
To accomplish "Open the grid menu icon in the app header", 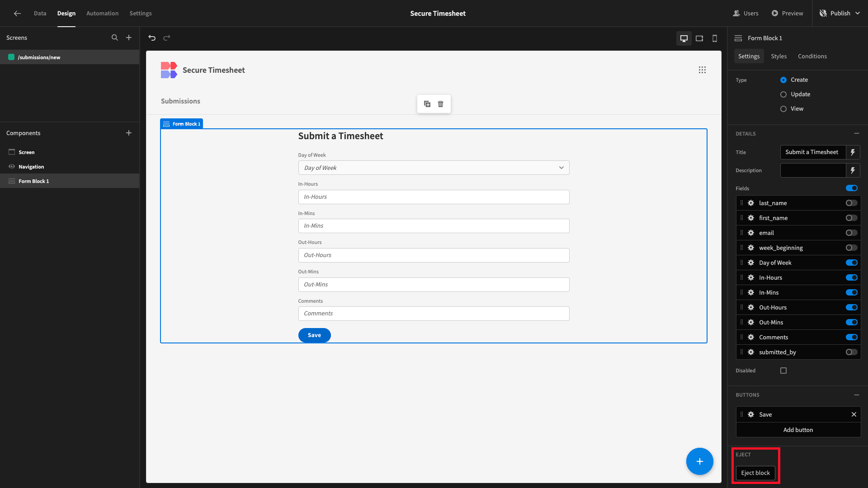I will point(702,70).
